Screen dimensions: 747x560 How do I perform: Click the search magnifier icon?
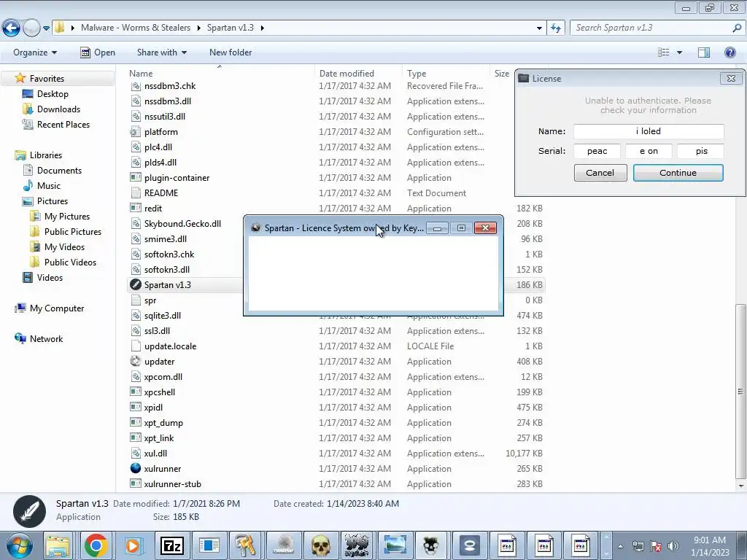pyautogui.click(x=737, y=28)
